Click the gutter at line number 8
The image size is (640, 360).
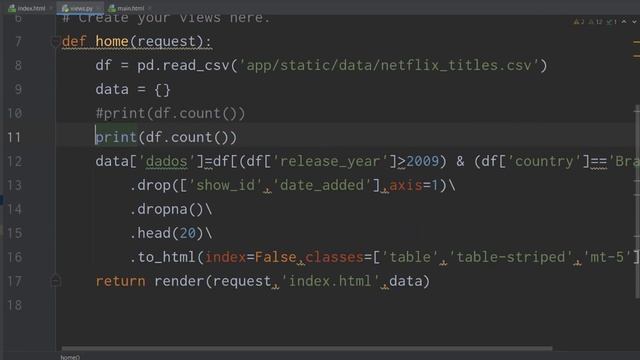pyautogui.click(x=18, y=66)
